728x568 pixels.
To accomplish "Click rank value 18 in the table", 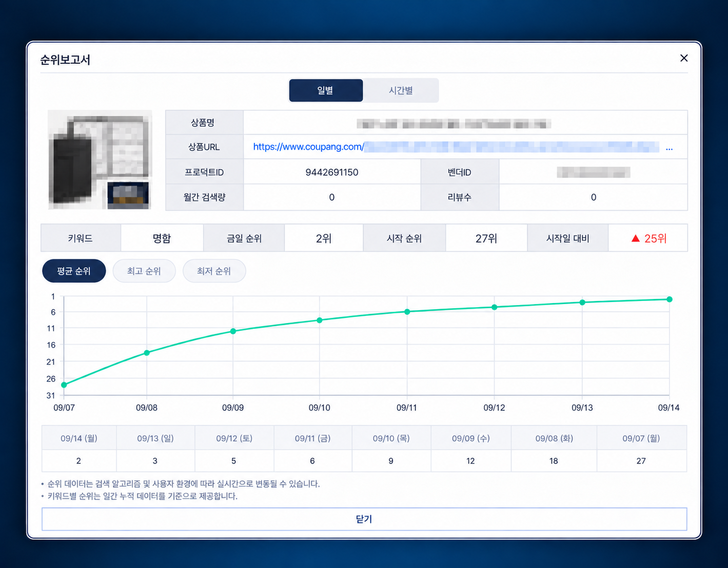I will click(x=554, y=461).
